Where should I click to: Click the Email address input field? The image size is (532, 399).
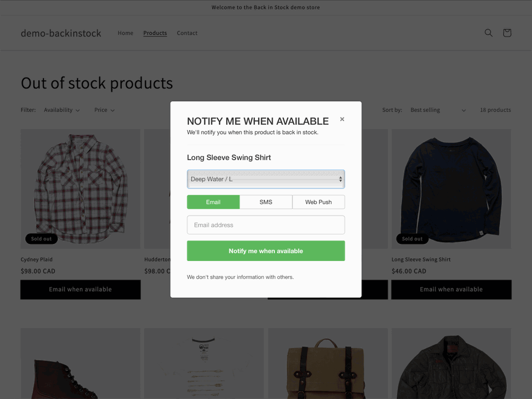(265, 224)
